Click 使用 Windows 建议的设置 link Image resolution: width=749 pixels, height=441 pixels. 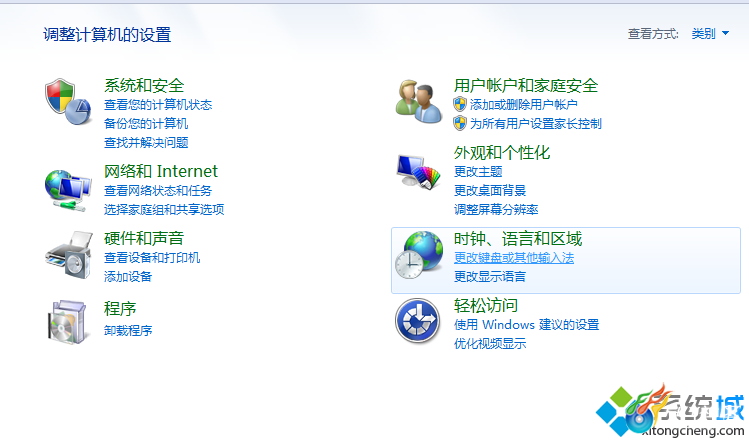coord(526,324)
